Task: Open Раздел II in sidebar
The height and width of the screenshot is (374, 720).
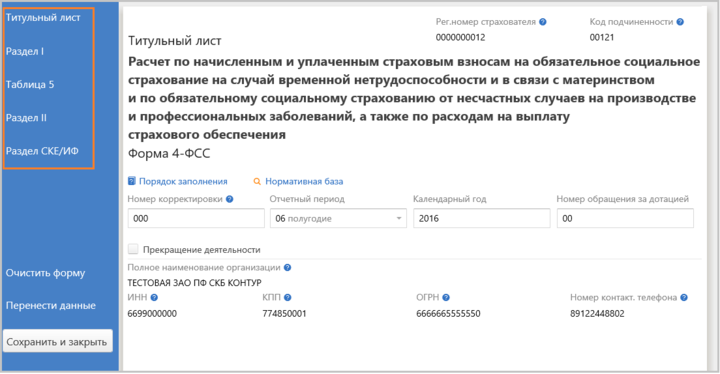Action: (x=26, y=118)
